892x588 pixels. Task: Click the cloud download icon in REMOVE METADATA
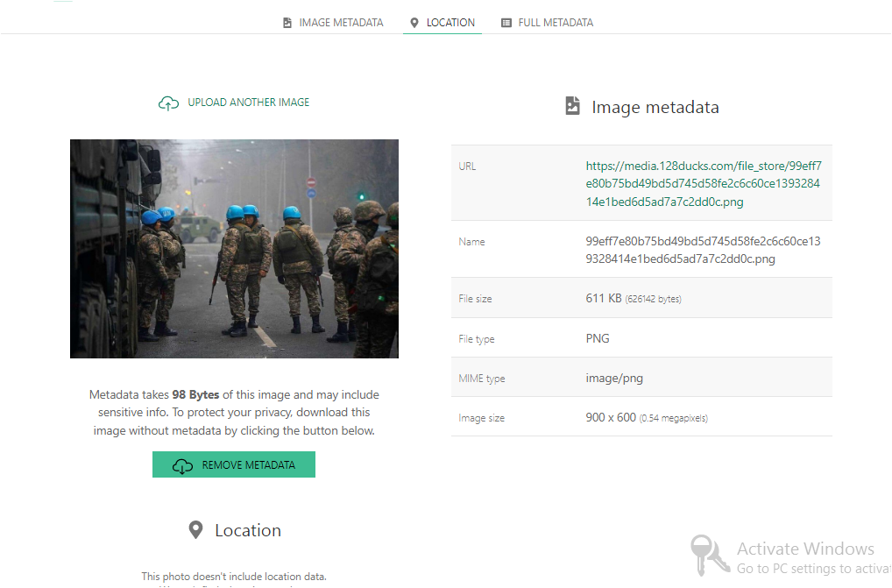182,465
